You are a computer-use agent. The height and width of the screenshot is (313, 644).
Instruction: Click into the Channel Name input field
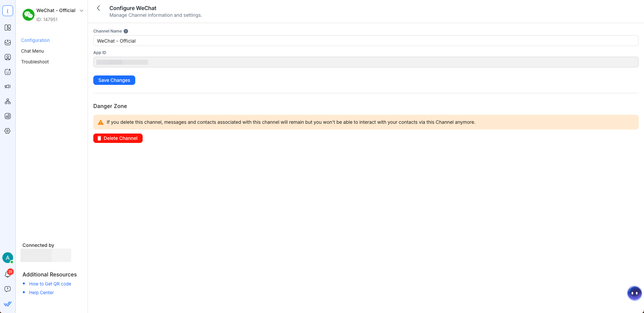pos(365,41)
